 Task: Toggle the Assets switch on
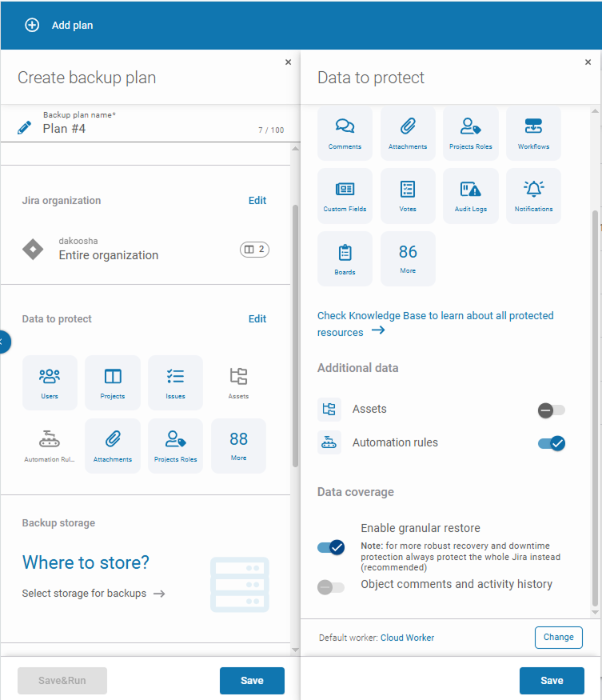click(x=551, y=410)
